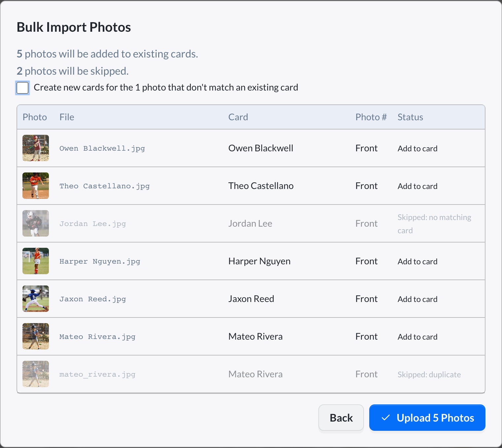The width and height of the screenshot is (502, 448).
Task: Click card name Jordan Lee
Action: click(x=250, y=223)
